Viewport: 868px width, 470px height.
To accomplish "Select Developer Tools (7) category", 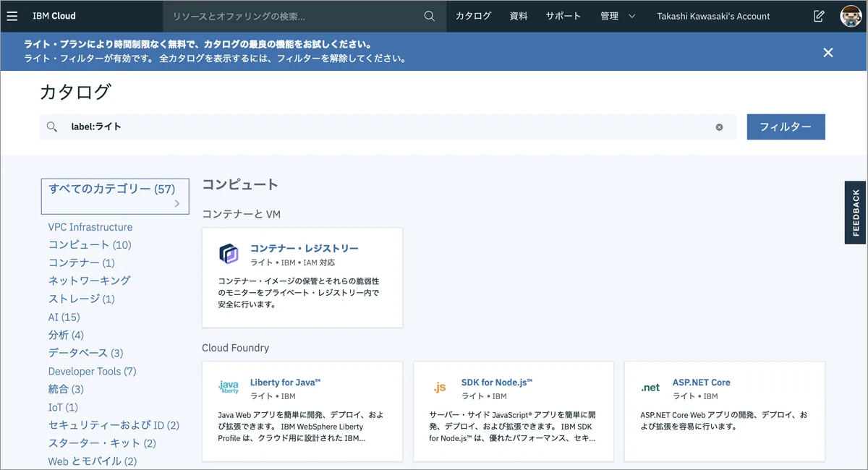I will click(93, 371).
